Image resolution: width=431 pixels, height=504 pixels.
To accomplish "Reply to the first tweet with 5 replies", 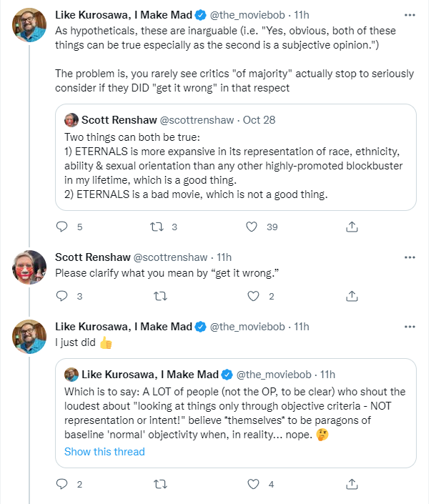I will (x=61, y=227).
